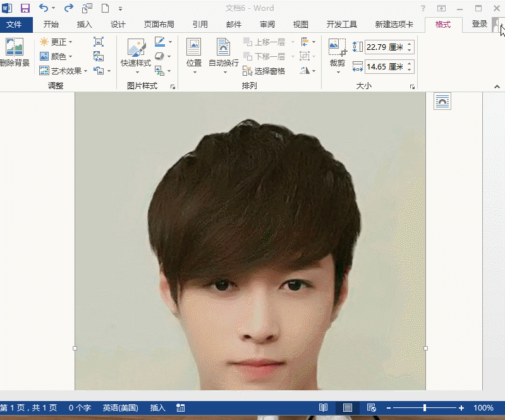Click the Save icon in quick access toolbar
Screen dimensions: 505x420
click(x=25, y=8)
